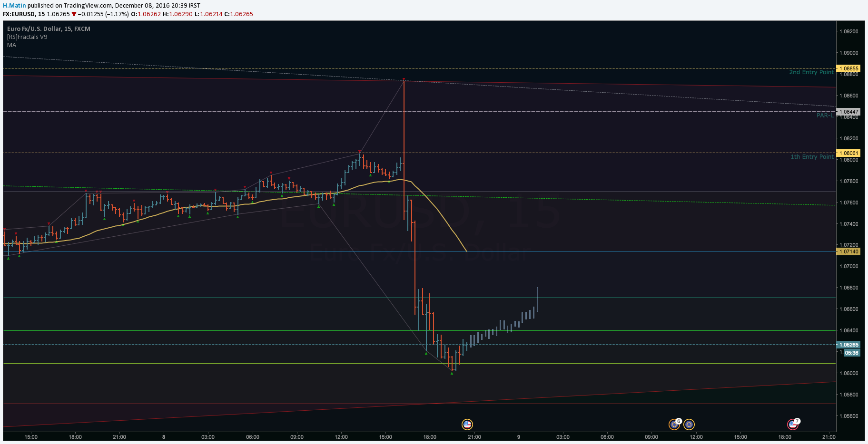Click the green fractal marker at the chart low
868x444 pixels.
[x=452, y=373]
